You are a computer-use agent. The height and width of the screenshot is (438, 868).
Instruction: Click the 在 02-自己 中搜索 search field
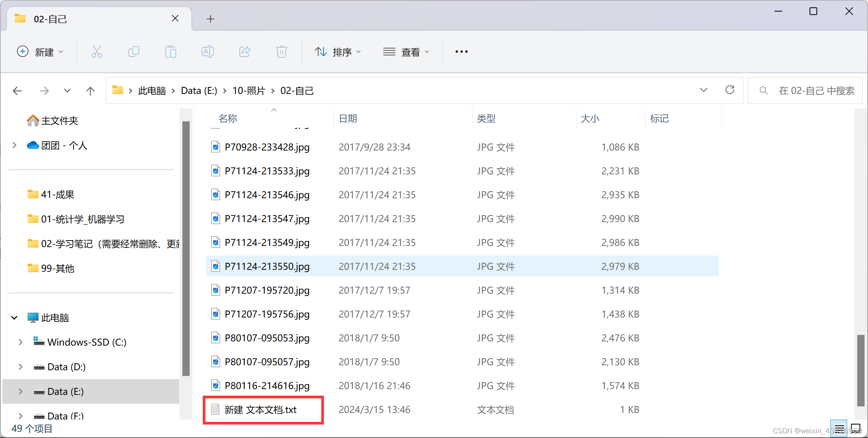click(816, 91)
